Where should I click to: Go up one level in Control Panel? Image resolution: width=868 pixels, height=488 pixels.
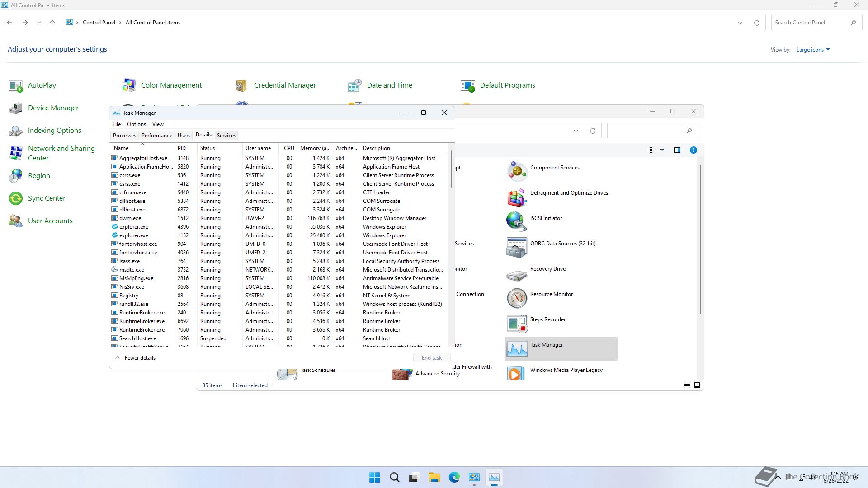coord(52,23)
